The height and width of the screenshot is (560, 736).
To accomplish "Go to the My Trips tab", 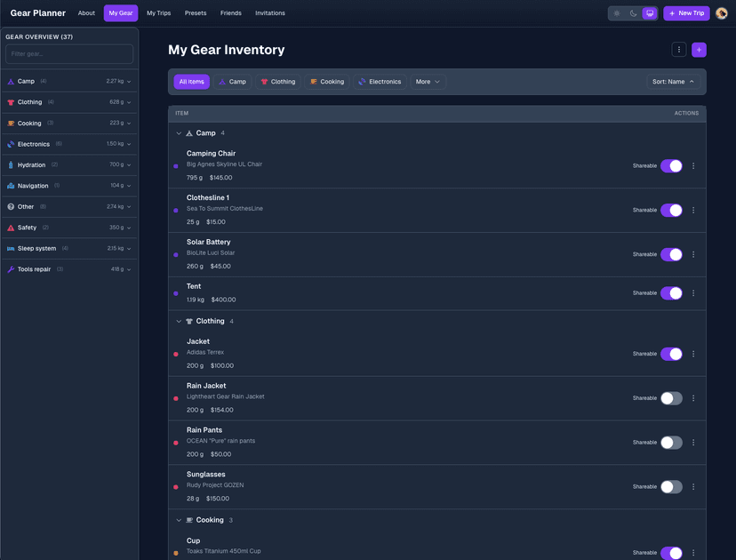I will (158, 13).
